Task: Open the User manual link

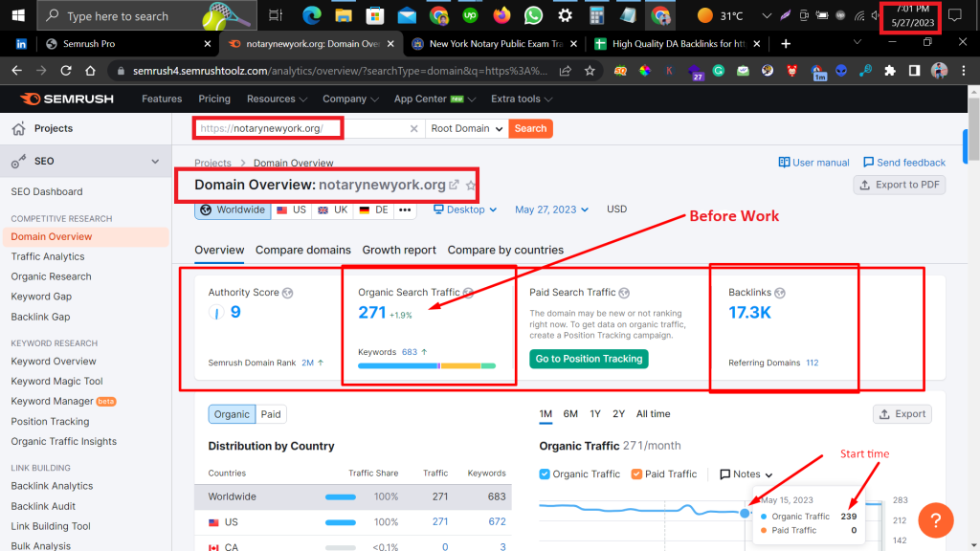Action: point(813,163)
